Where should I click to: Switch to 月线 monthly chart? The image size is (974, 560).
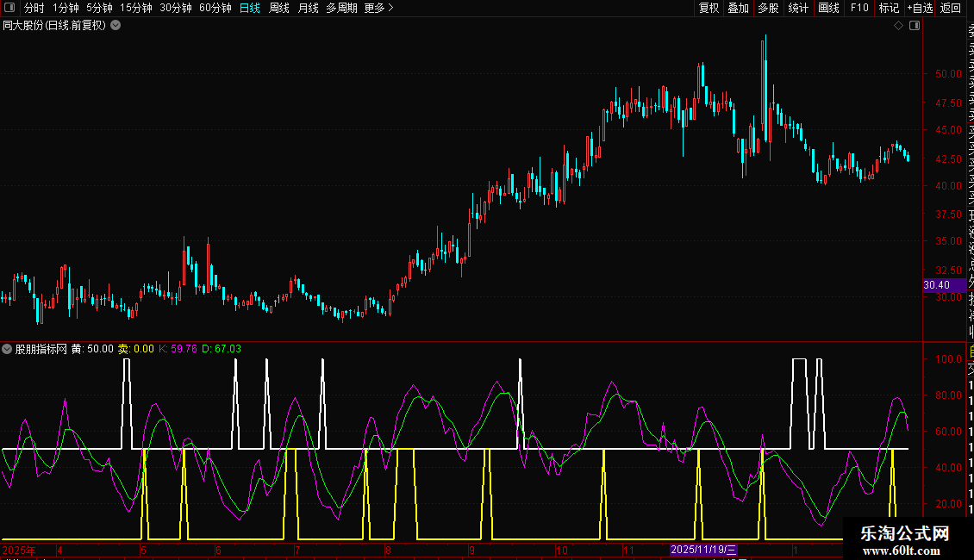308,8
